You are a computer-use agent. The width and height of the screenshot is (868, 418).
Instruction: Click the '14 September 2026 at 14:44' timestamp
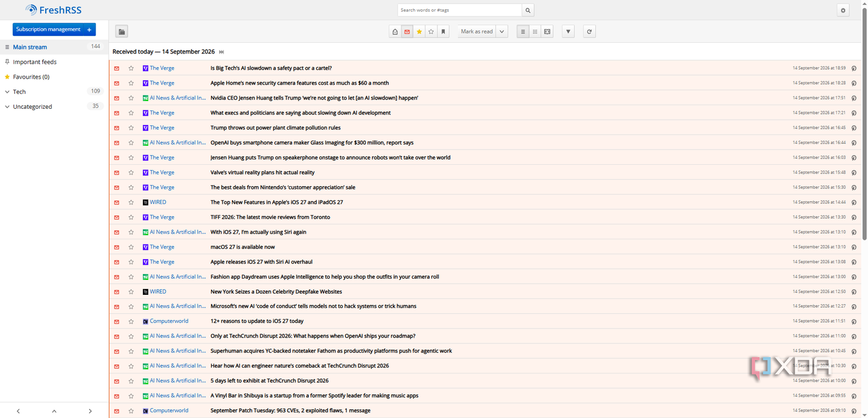click(819, 202)
